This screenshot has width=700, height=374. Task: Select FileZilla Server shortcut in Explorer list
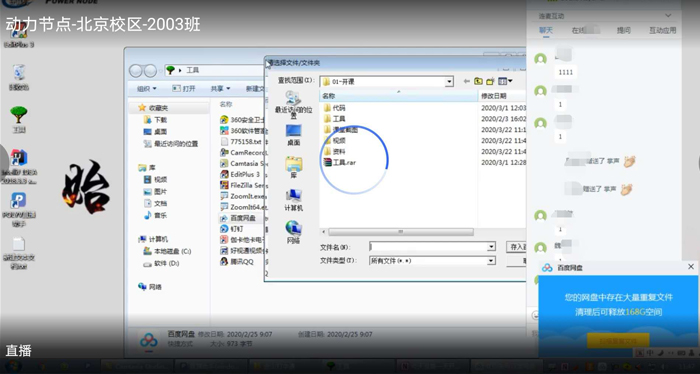coord(243,185)
